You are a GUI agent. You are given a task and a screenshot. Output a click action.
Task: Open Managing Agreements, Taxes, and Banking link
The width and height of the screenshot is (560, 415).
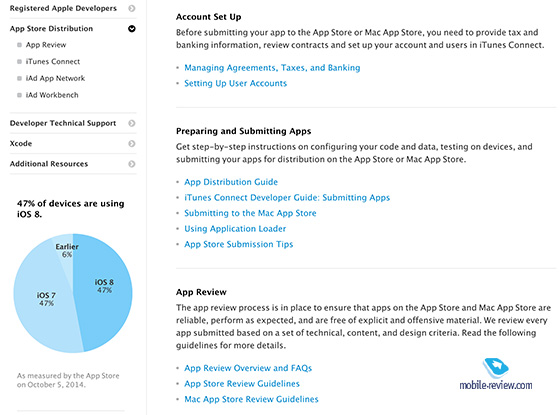click(x=272, y=68)
